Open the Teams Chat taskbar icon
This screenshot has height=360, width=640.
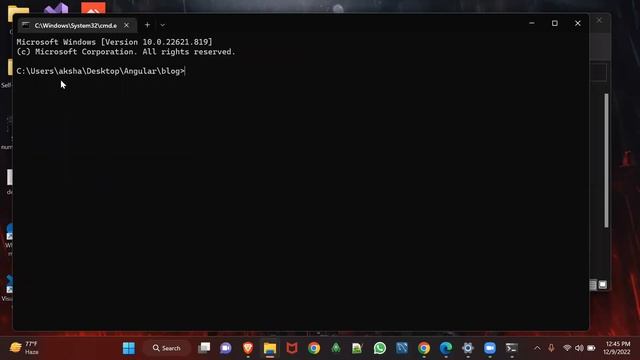(226, 348)
